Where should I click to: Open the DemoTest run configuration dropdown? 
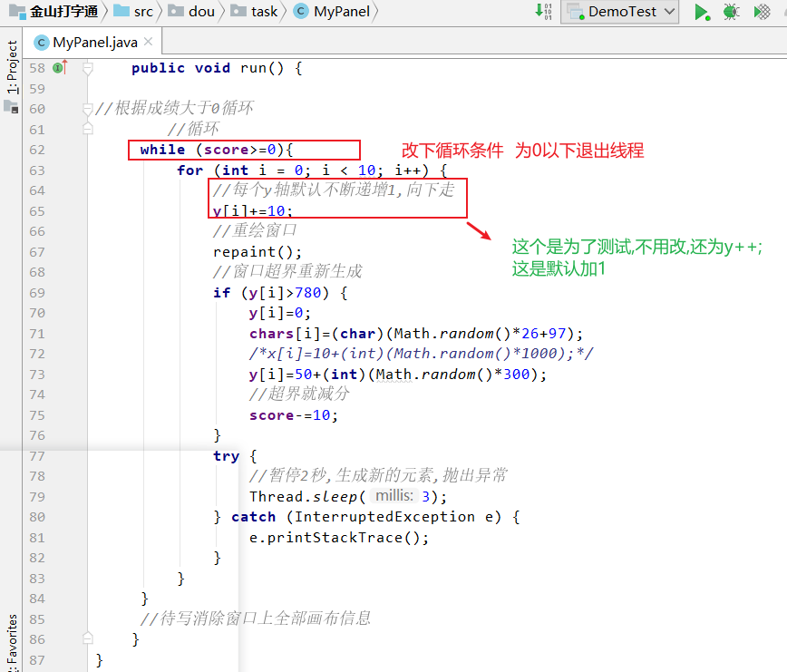620,12
